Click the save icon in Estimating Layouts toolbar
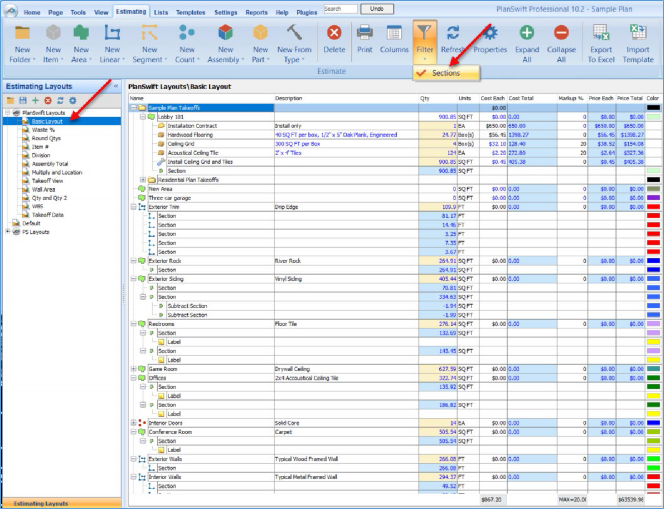 [x=23, y=100]
